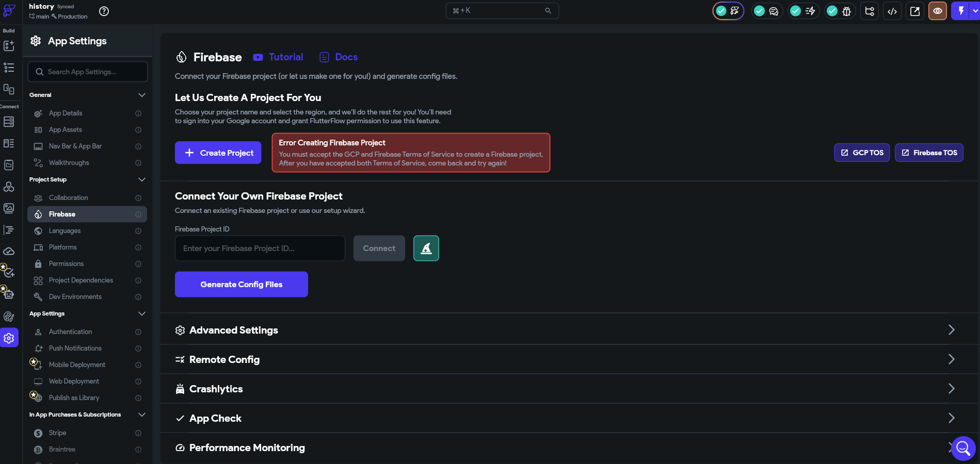Open Mobile Deployment settings
This screenshot has width=980, height=464.
pos(87,365)
